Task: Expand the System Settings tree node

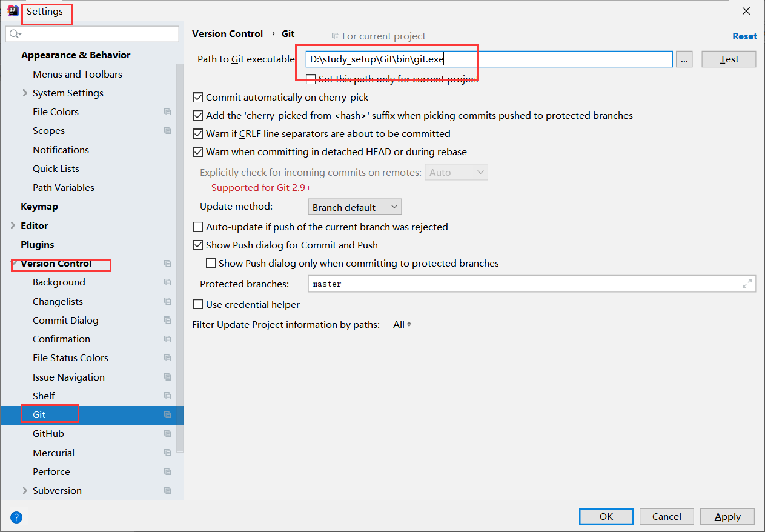Action: click(25, 93)
